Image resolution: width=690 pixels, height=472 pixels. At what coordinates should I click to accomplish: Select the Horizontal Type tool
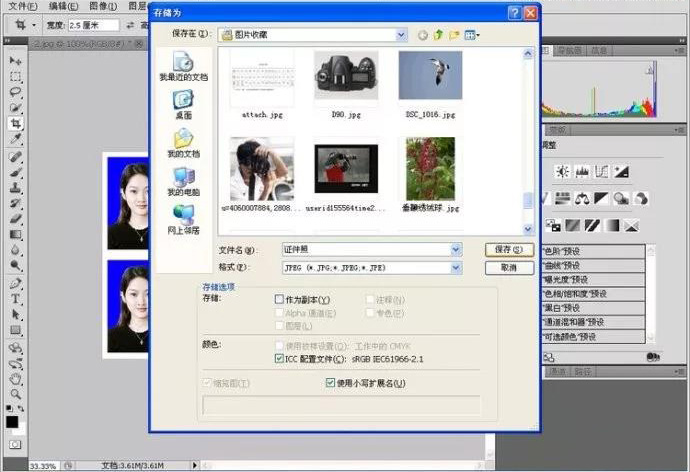[x=15, y=299]
